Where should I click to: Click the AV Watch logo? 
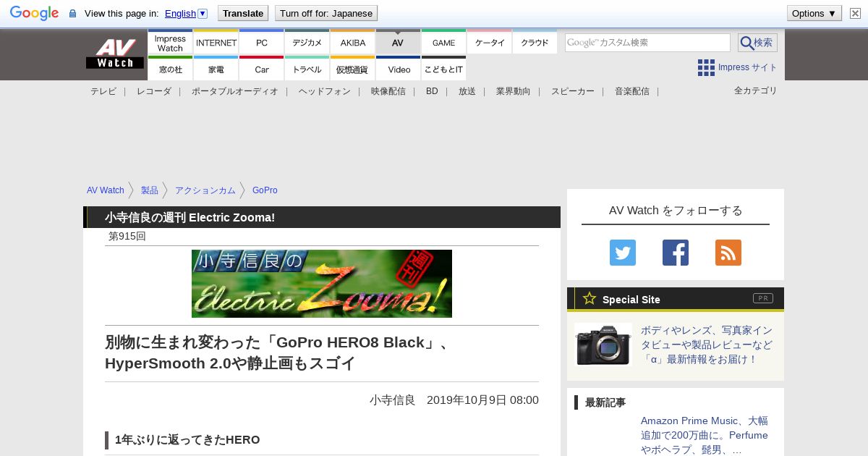point(115,54)
